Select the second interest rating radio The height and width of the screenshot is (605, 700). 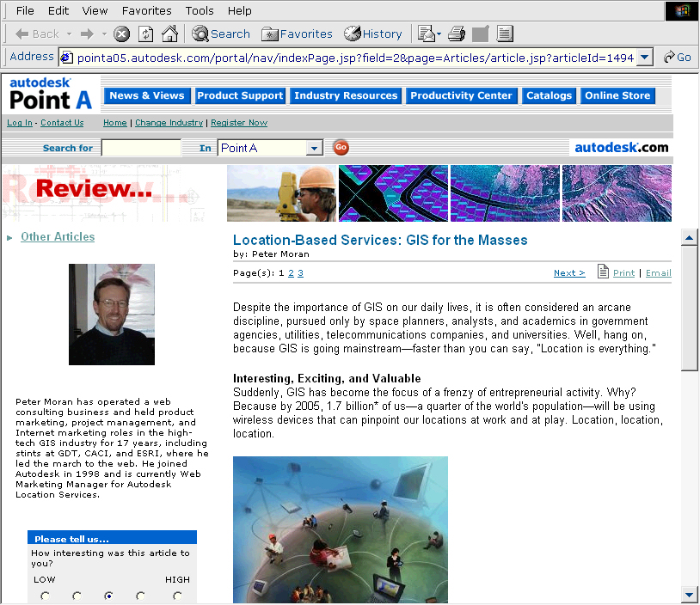77,596
